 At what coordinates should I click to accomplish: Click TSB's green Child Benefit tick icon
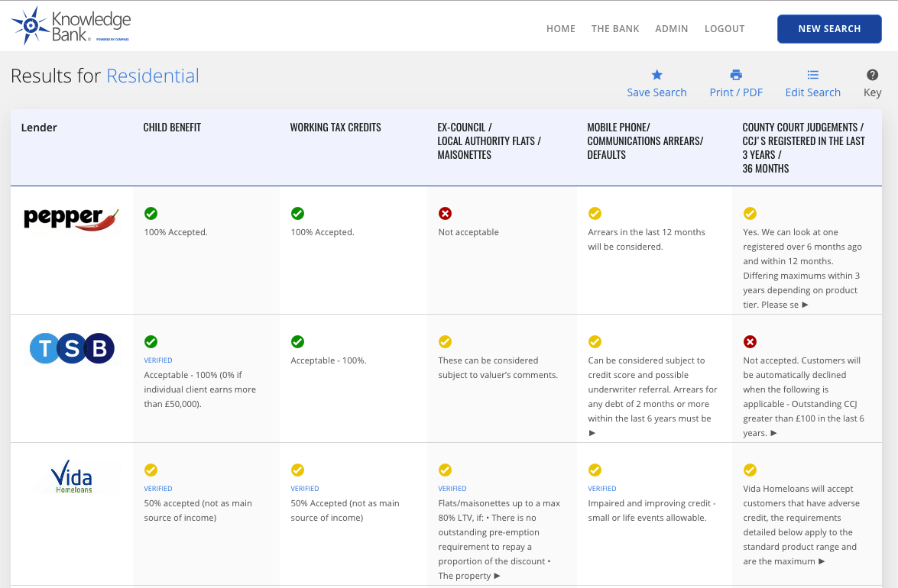(151, 341)
